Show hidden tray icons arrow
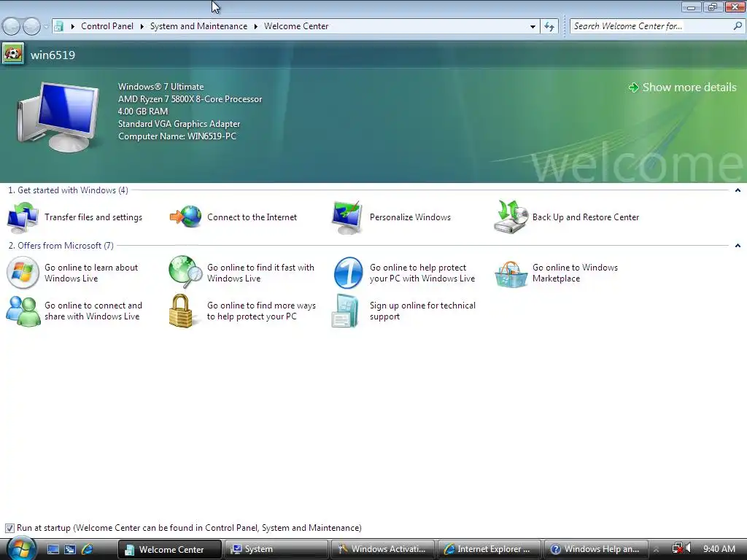 point(657,549)
